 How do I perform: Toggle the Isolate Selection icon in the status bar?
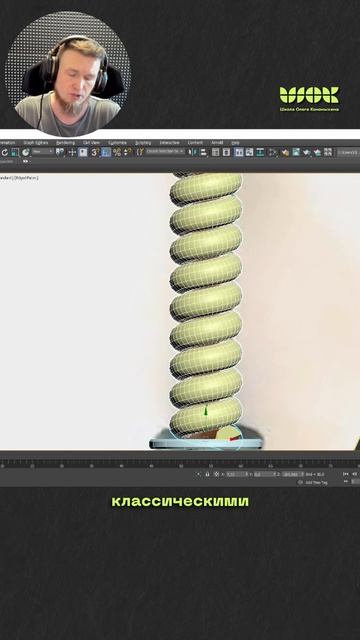(198, 474)
